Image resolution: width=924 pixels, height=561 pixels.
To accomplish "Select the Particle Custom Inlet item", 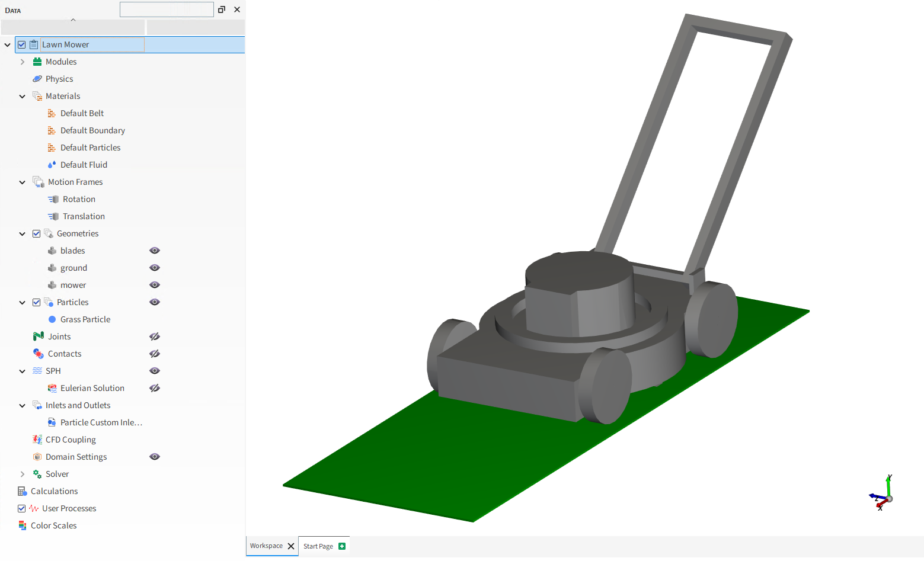I will 101,422.
